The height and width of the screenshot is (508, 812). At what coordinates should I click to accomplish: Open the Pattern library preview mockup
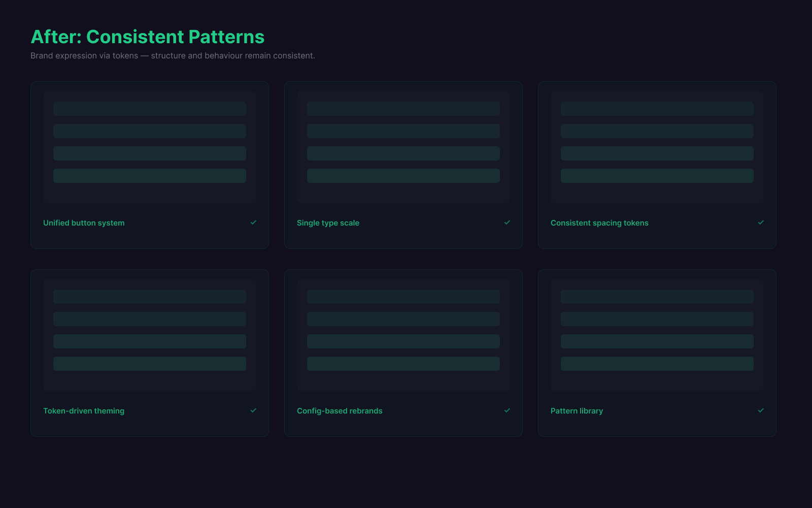pyautogui.click(x=657, y=335)
